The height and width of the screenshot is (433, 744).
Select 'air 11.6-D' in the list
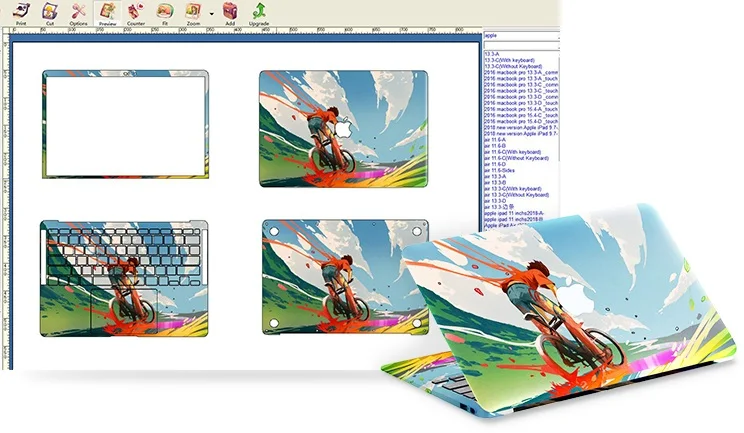click(494, 164)
